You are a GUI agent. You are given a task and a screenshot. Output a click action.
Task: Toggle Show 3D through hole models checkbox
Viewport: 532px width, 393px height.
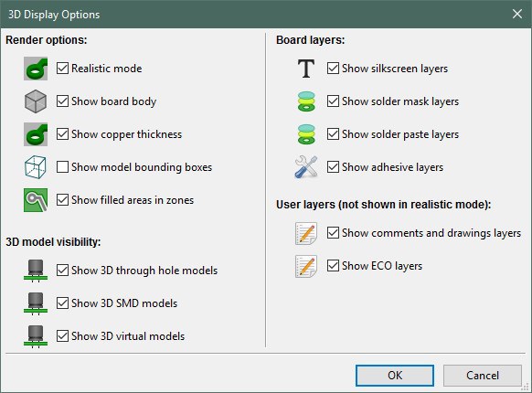[x=62, y=271]
